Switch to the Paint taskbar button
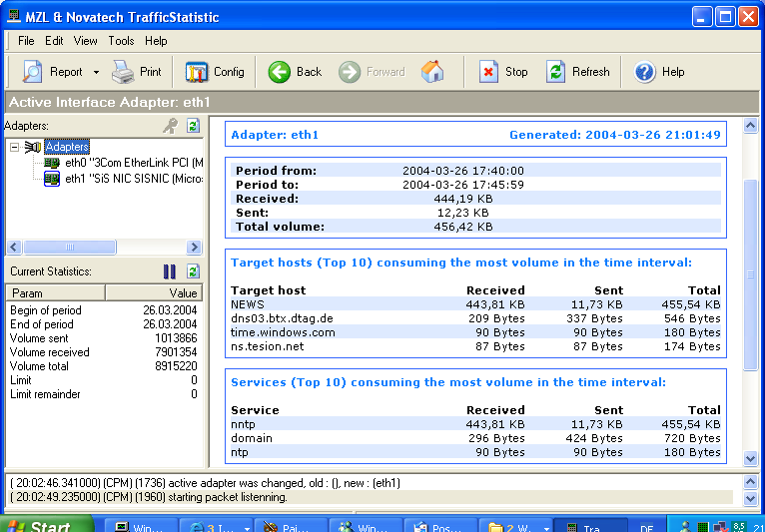Image resolution: width=765 pixels, height=532 pixels. pyautogui.click(x=291, y=525)
